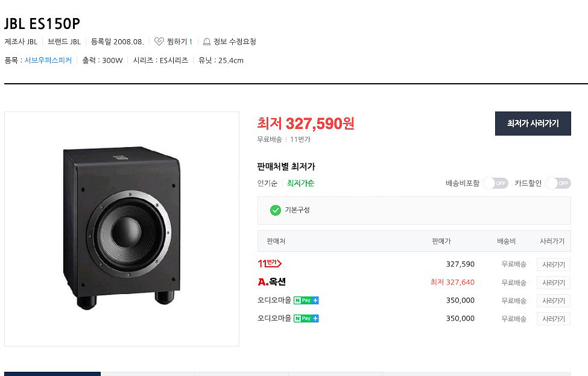Click the bell icon for 정보 수정요청
The height and width of the screenshot is (376, 588).
207,42
